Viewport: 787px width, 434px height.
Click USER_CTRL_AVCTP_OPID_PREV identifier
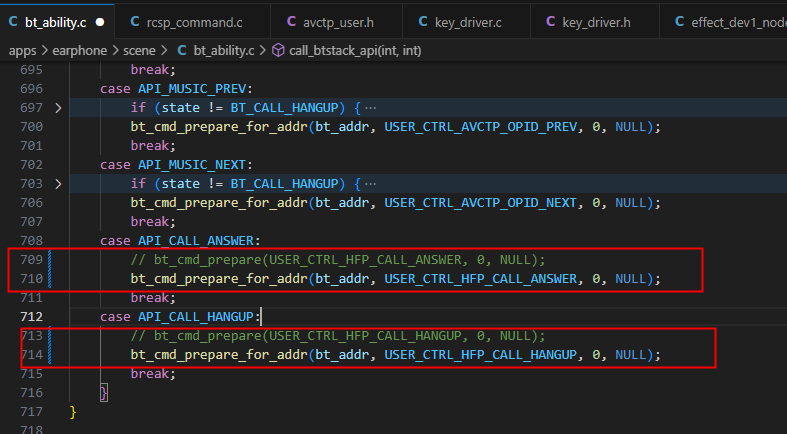point(481,127)
